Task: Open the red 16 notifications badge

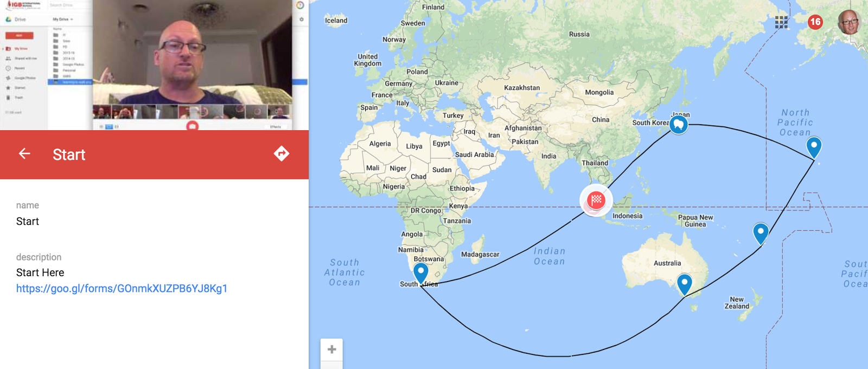Action: pos(815,22)
